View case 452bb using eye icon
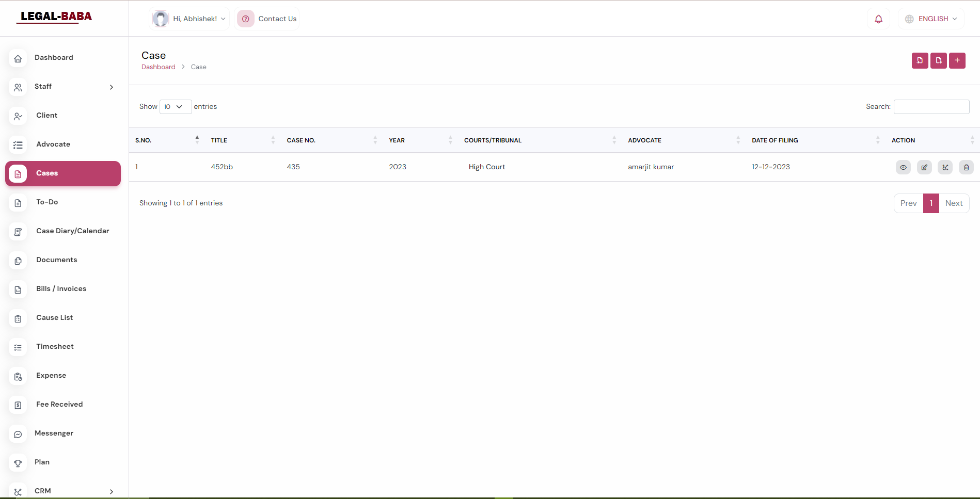980x499 pixels. [903, 167]
